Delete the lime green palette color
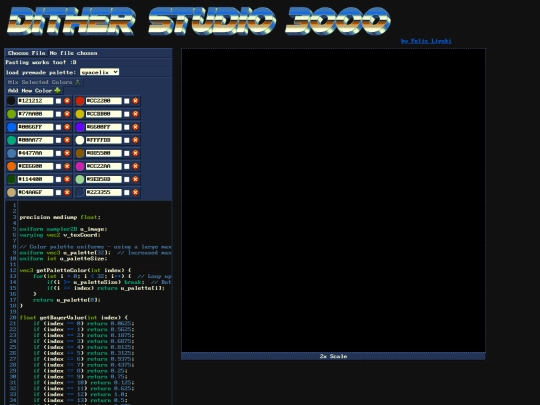540x405 pixels. click(67, 114)
